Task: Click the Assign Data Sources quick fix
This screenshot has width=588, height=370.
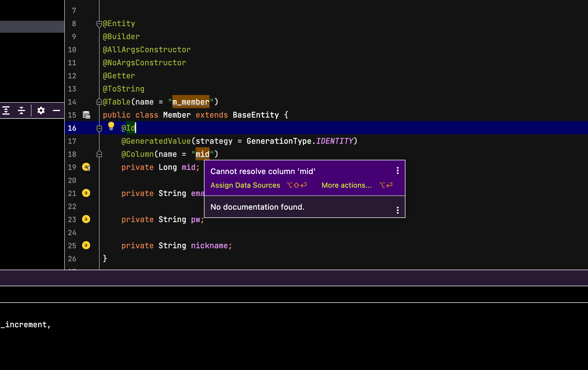Action: pyautogui.click(x=245, y=185)
